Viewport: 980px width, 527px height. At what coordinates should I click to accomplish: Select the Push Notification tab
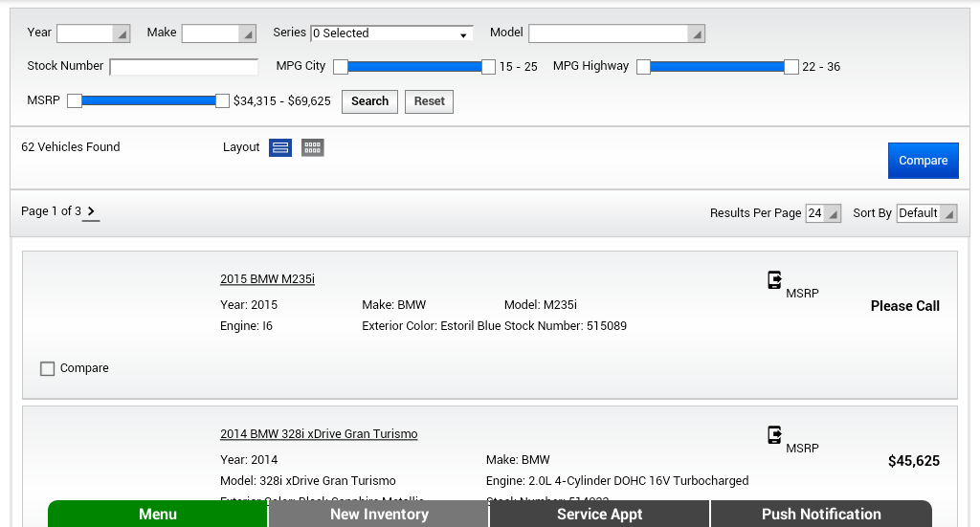pyautogui.click(x=821, y=514)
